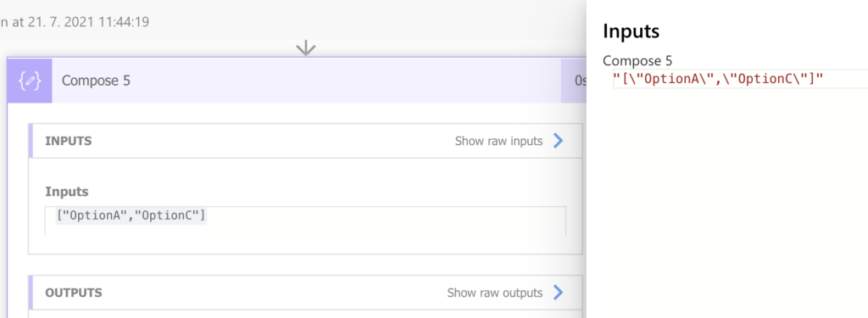Image resolution: width=868 pixels, height=318 pixels.
Task: Click the chevron beside Show raw inputs
Action: click(558, 141)
